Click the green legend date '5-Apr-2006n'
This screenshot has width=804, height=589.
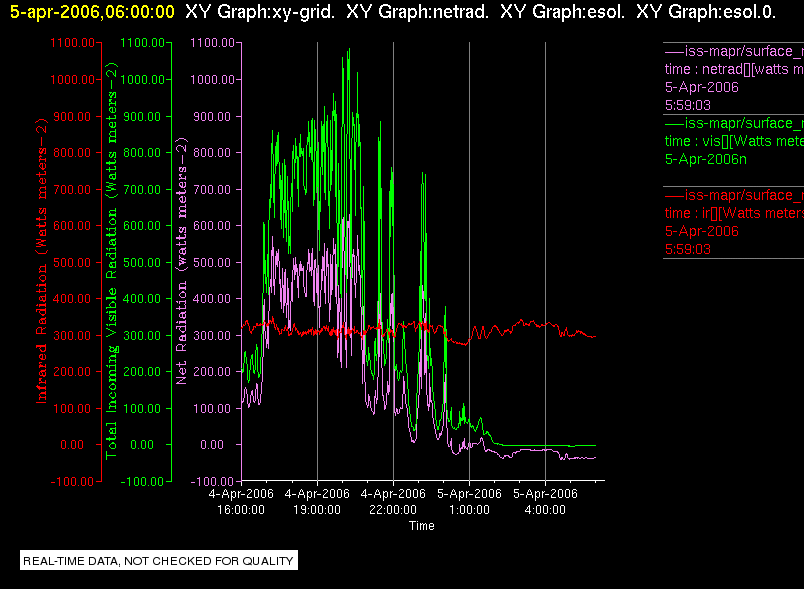coord(706,159)
